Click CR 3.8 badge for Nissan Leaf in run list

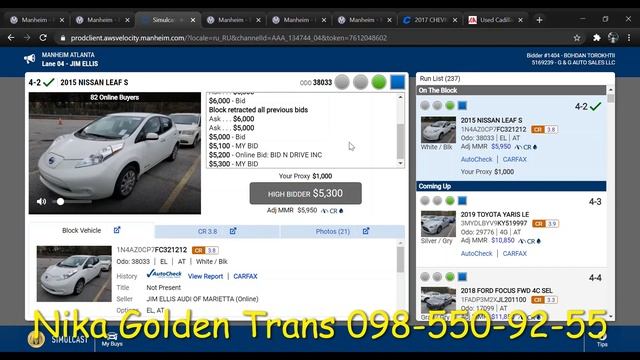click(544, 129)
